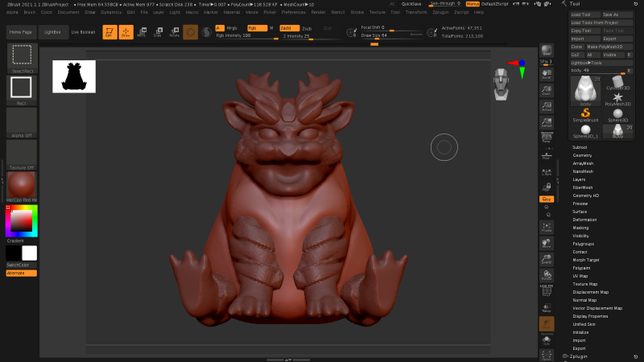Viewport: 644px width, 362px height.
Task: Open the Preferences menu
Action: pyautogui.click(x=293, y=13)
